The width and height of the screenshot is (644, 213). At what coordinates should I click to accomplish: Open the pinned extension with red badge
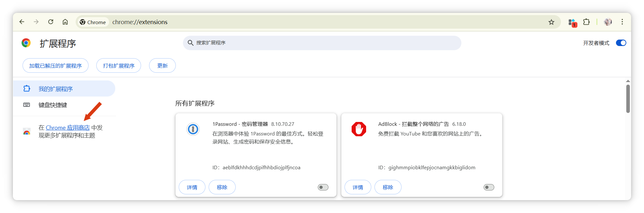click(572, 23)
